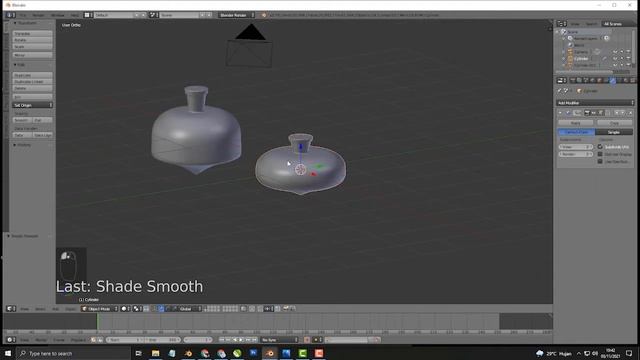Toggle modifier render visibility camera icon
The height and width of the screenshot is (360, 640).
(x=587, y=113)
